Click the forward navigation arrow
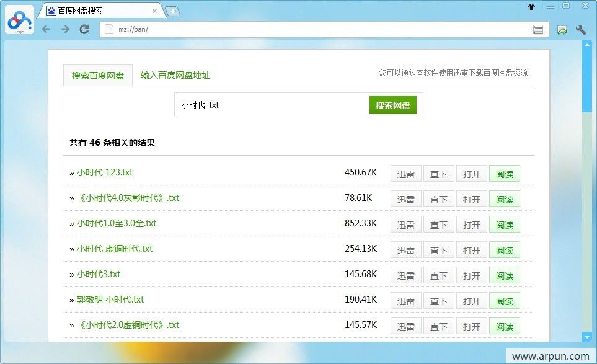This screenshot has height=364, width=597. tap(65, 29)
